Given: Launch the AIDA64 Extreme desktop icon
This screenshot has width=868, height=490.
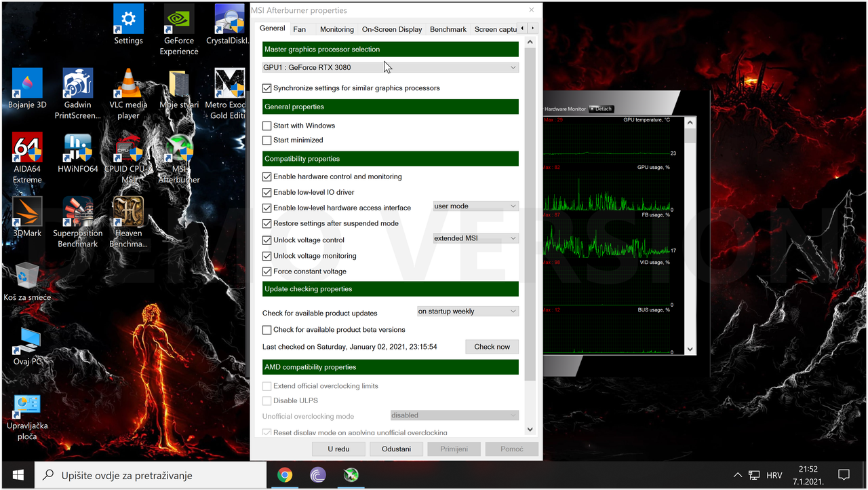Looking at the screenshot, I should (x=27, y=158).
